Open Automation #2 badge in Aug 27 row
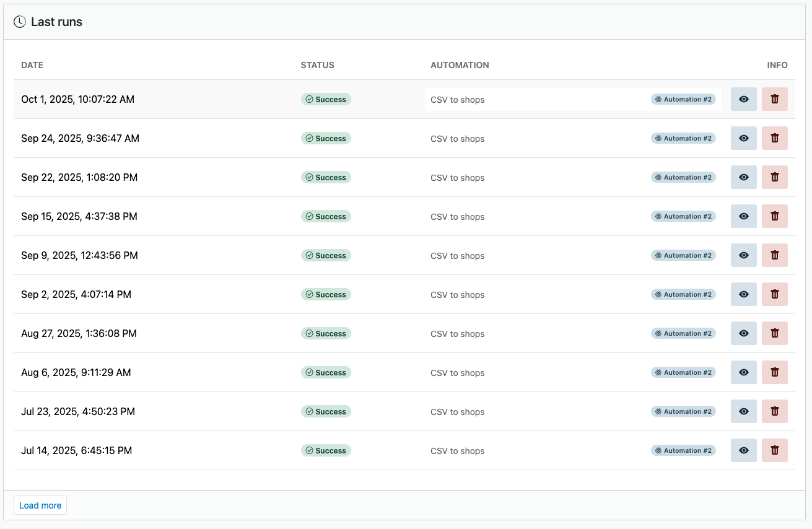812x529 pixels. click(683, 333)
